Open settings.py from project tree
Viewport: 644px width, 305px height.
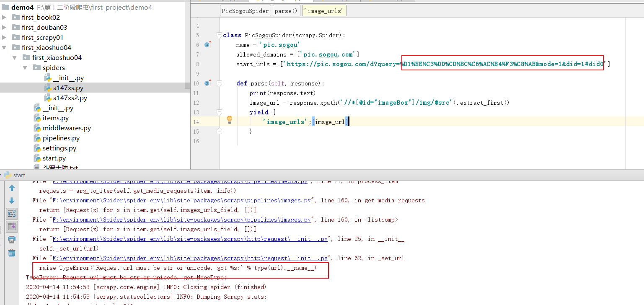click(59, 148)
